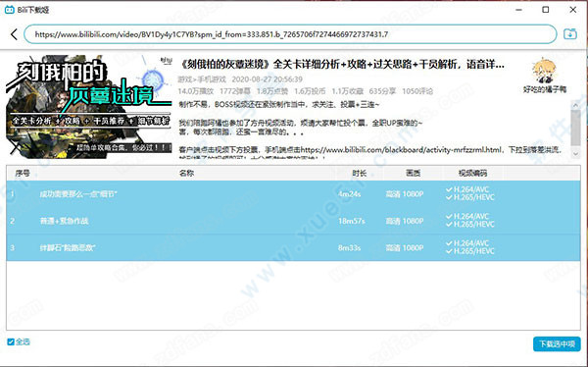588x367 pixels.
Task: Click the 名称 column header
Action: click(186, 173)
